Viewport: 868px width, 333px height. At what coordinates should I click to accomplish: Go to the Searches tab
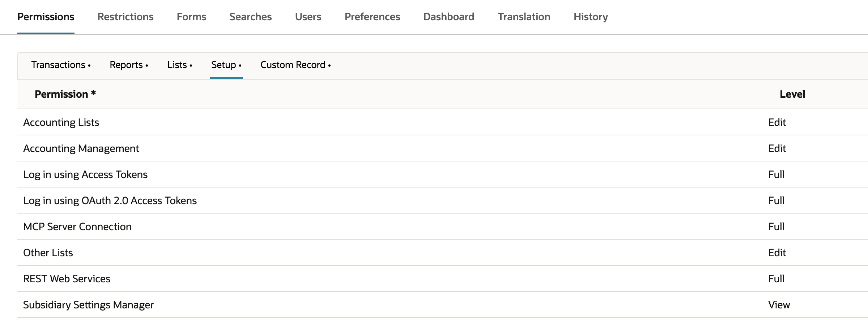coord(251,17)
